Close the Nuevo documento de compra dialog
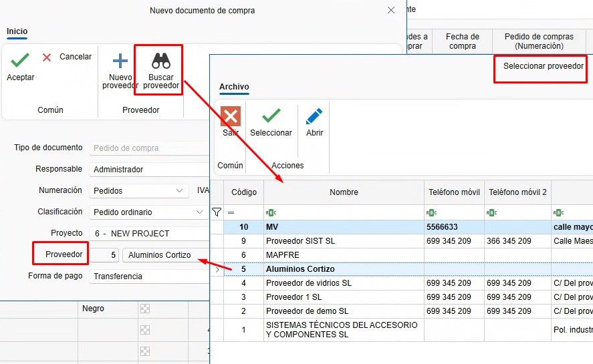The image size is (593, 364). click(x=391, y=10)
